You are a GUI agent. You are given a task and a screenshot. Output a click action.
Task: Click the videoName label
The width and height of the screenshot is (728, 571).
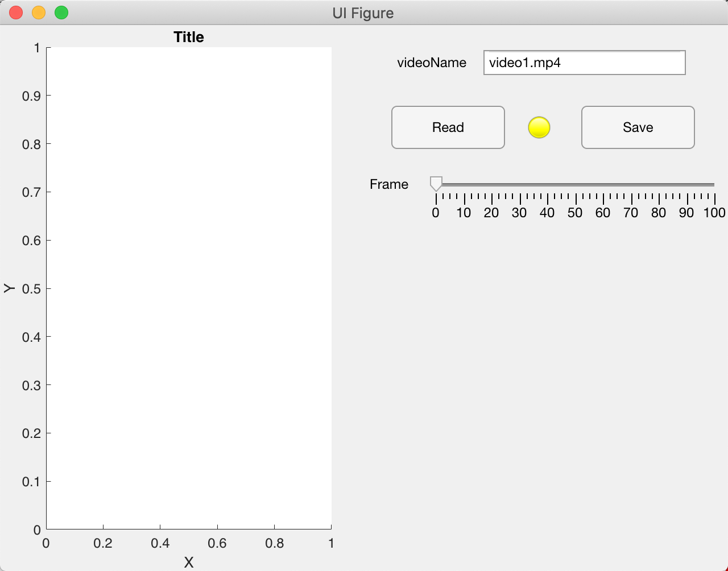click(x=432, y=63)
